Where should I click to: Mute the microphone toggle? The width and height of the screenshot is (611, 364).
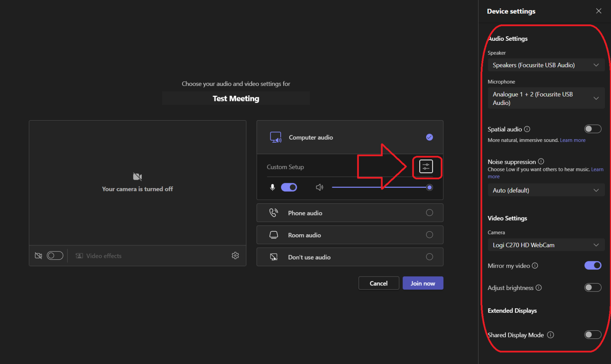[289, 187]
